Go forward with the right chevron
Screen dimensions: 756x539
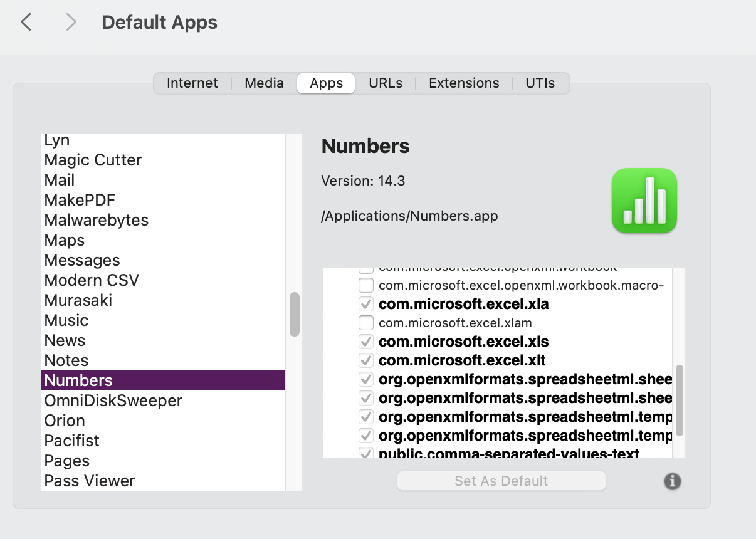tap(71, 23)
